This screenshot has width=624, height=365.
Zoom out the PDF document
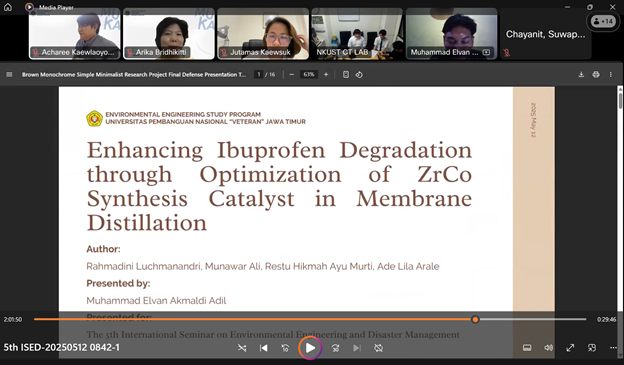292,74
